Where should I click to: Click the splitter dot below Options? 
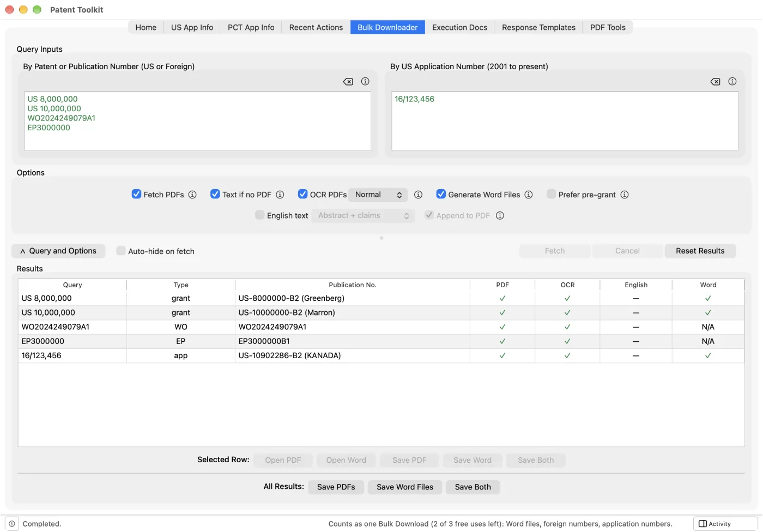(381, 238)
